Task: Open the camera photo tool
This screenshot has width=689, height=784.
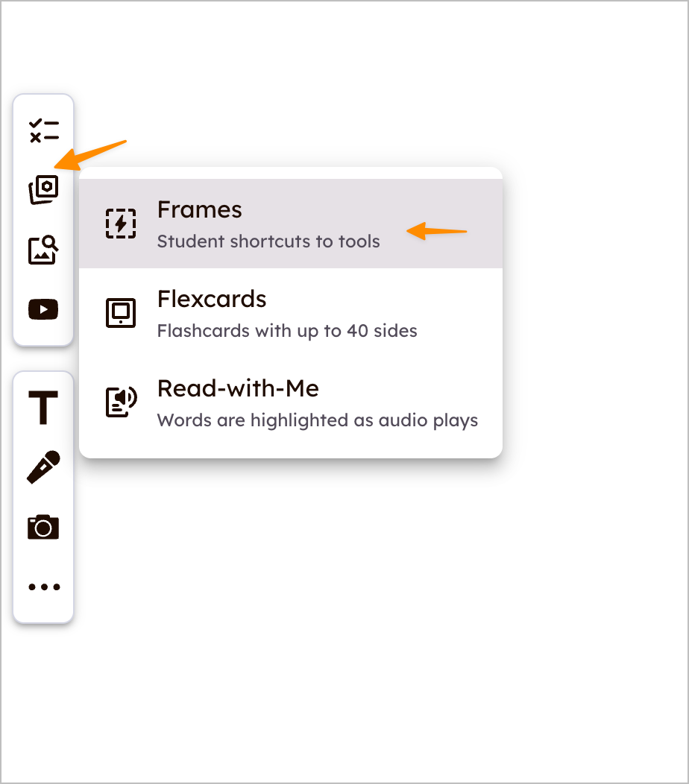Action: tap(43, 527)
